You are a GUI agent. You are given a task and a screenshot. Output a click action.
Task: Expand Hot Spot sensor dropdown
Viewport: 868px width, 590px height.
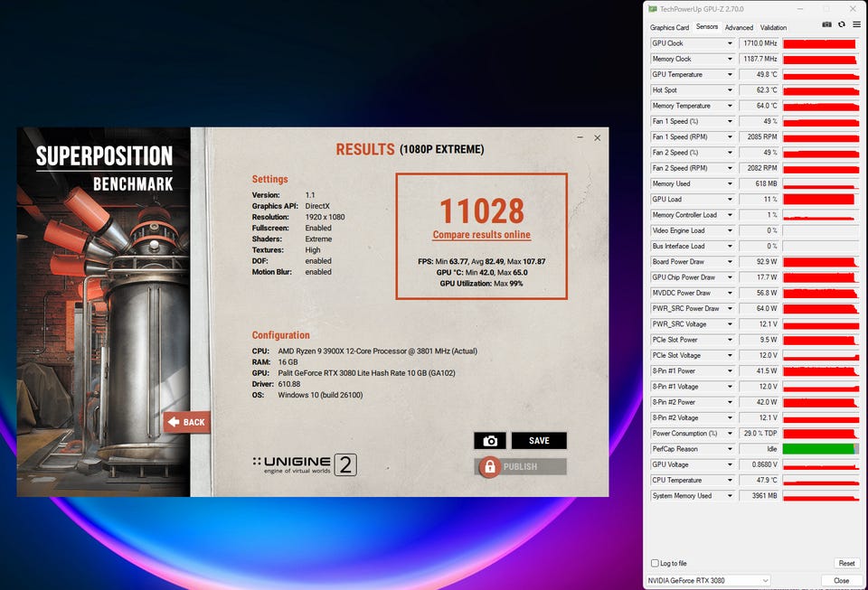tap(730, 89)
